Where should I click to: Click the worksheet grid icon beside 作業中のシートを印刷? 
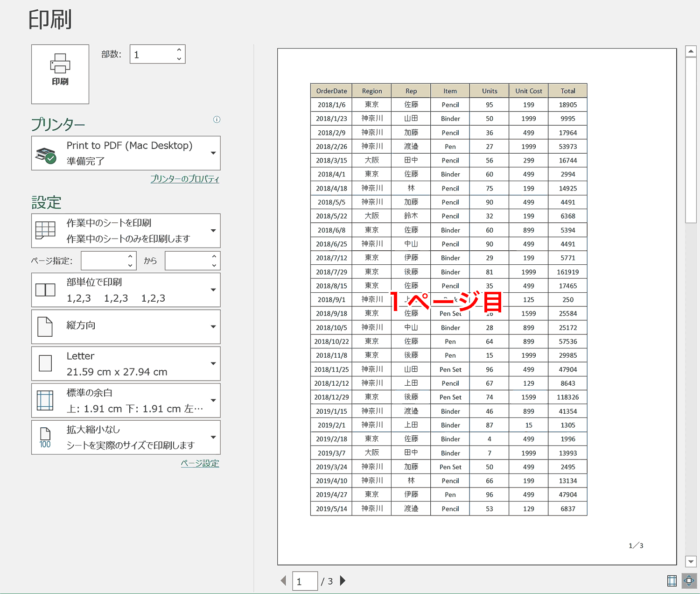pos(45,230)
